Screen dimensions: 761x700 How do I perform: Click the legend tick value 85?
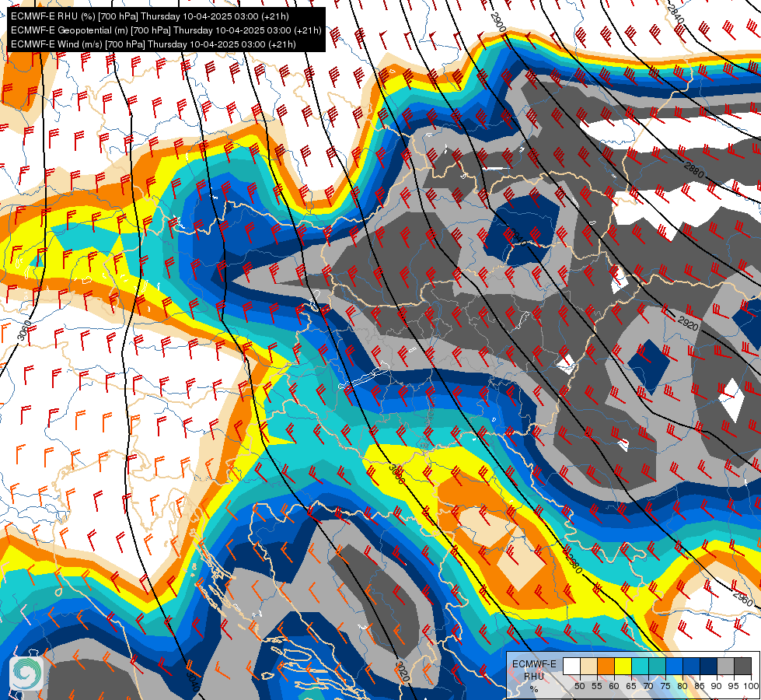700,686
